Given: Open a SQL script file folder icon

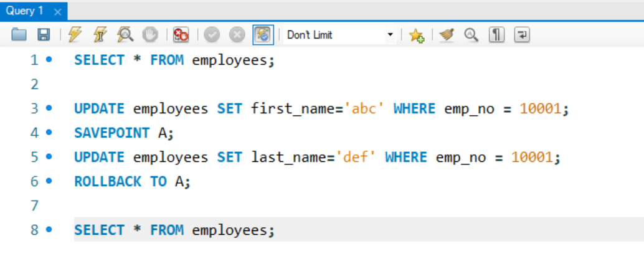Looking at the screenshot, I should (19, 35).
